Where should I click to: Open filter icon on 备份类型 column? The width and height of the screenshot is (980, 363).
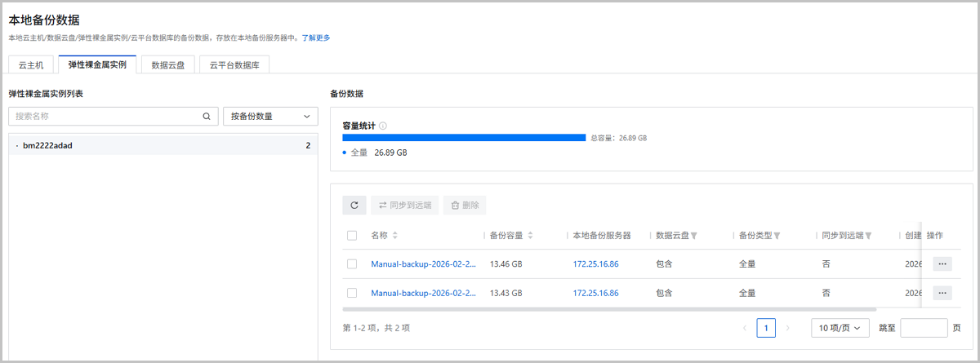pos(777,236)
